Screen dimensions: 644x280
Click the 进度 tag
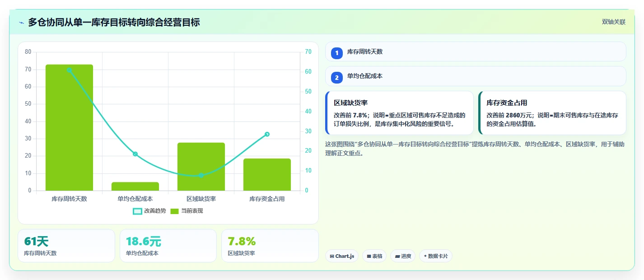click(x=403, y=256)
